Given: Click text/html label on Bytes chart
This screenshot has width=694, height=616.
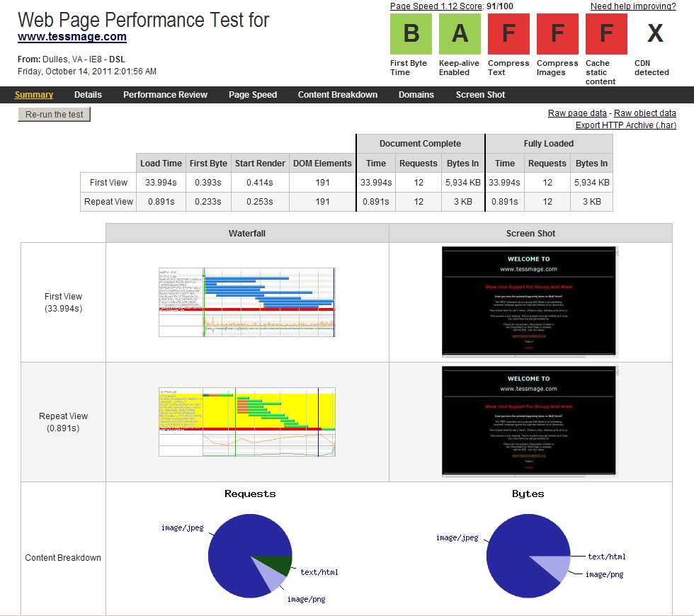Looking at the screenshot, I should (606, 557).
